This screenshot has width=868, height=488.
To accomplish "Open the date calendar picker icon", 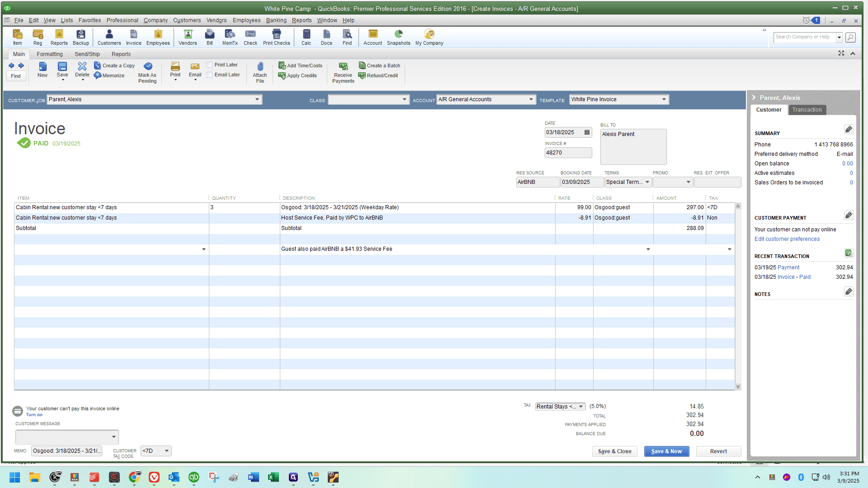I will 587,132.
